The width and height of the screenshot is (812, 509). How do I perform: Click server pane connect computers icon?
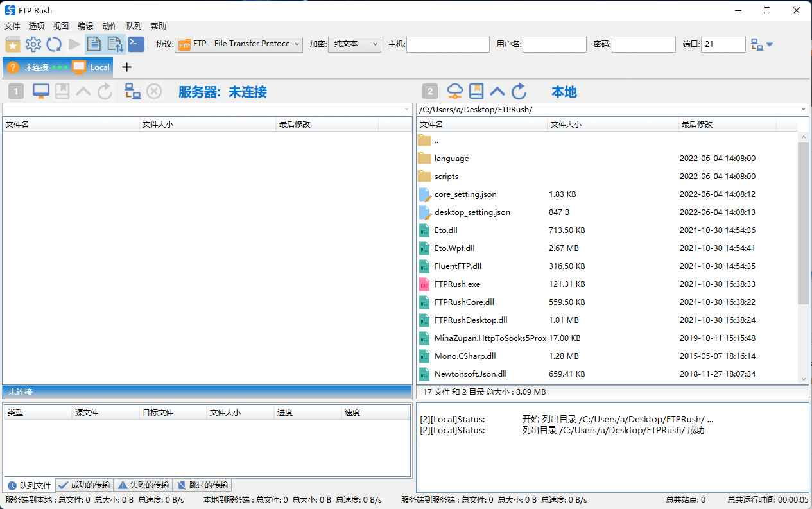click(132, 92)
